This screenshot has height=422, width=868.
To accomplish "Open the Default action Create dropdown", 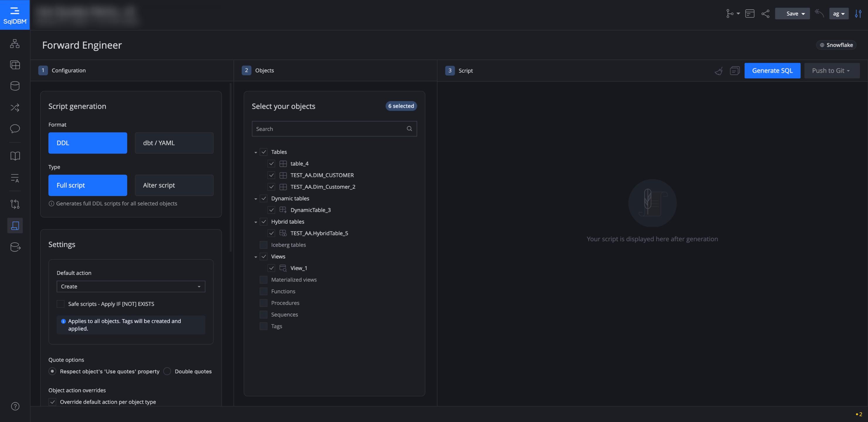I will (x=131, y=286).
